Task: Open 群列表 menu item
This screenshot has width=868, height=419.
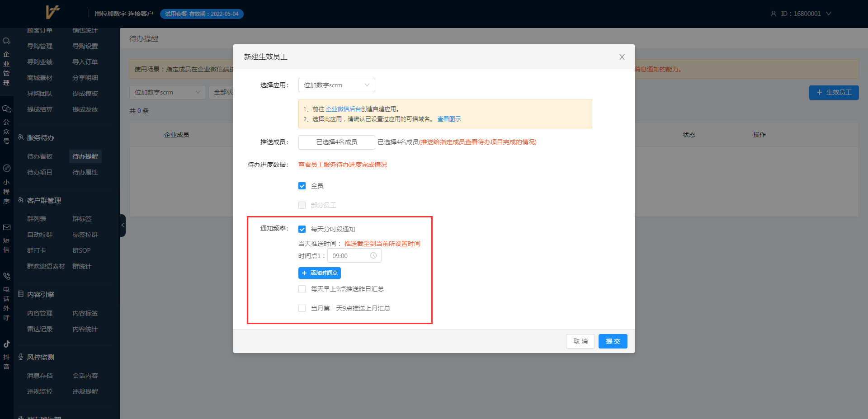Action: point(37,219)
